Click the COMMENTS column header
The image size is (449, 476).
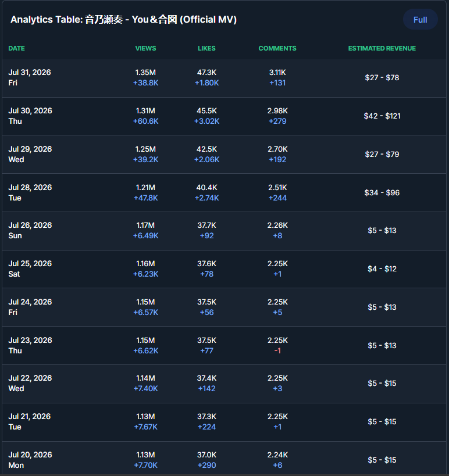pos(277,48)
